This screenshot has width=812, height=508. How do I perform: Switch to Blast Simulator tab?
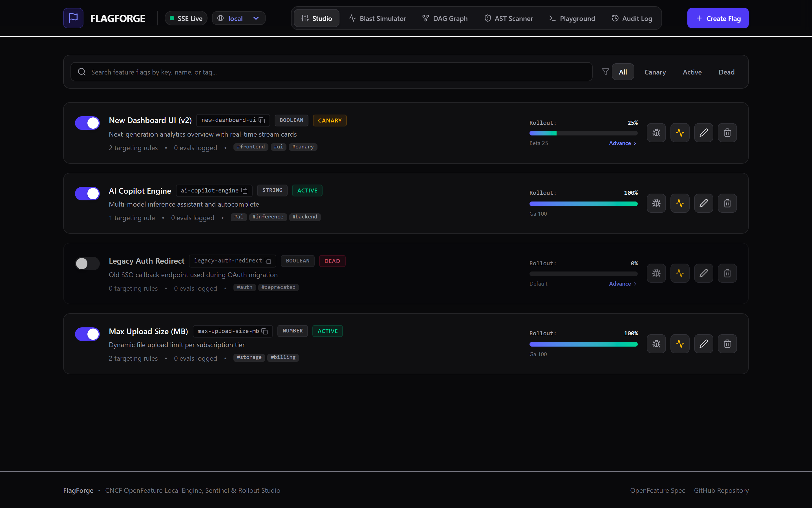click(377, 18)
